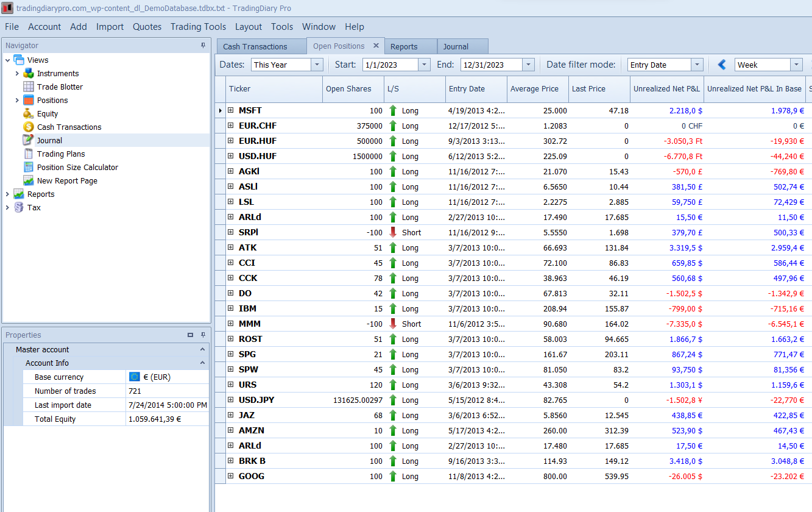Open the End date picker dropdown
The height and width of the screenshot is (512, 812).
point(528,65)
